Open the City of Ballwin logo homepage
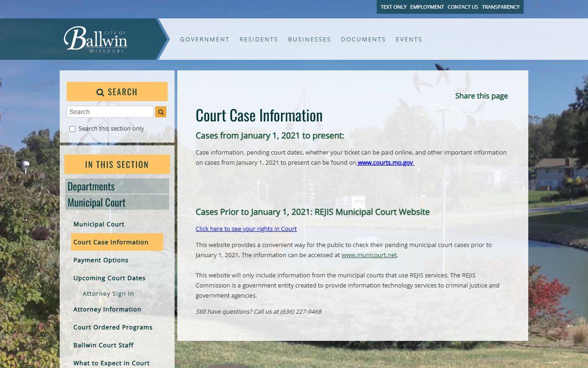 click(96, 40)
